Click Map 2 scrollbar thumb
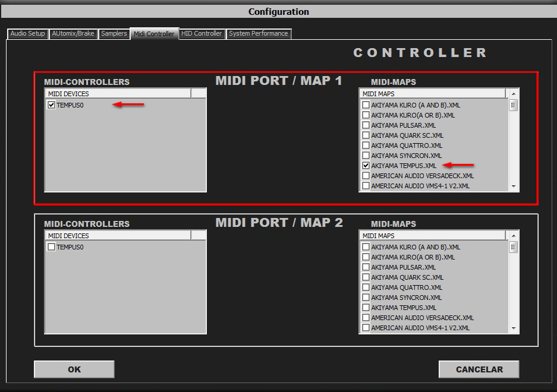Image resolution: width=557 pixels, height=392 pixels. click(514, 247)
